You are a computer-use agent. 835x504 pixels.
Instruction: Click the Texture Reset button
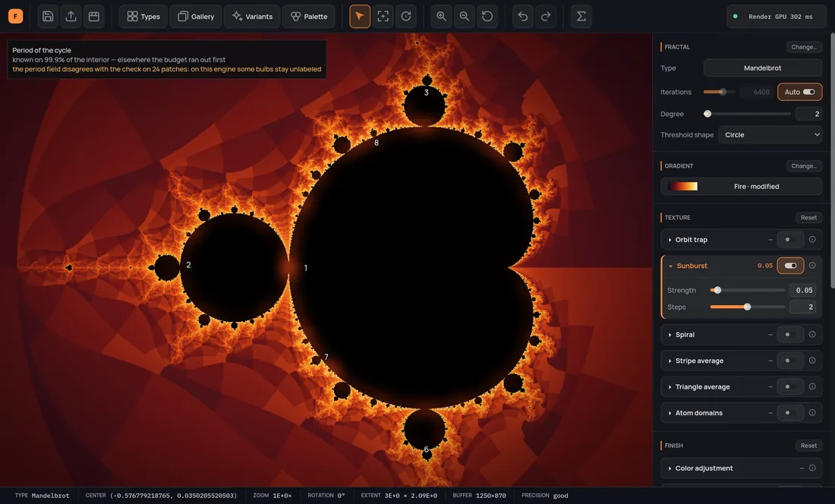[808, 217]
